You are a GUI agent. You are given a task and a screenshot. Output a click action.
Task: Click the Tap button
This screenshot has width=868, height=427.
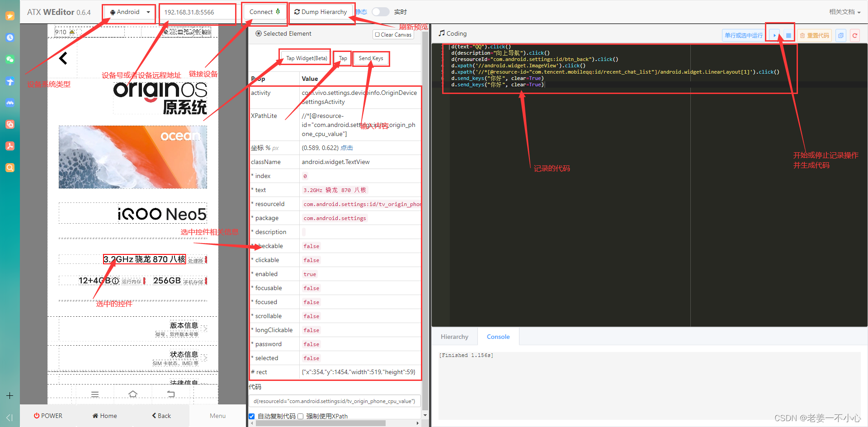(343, 58)
